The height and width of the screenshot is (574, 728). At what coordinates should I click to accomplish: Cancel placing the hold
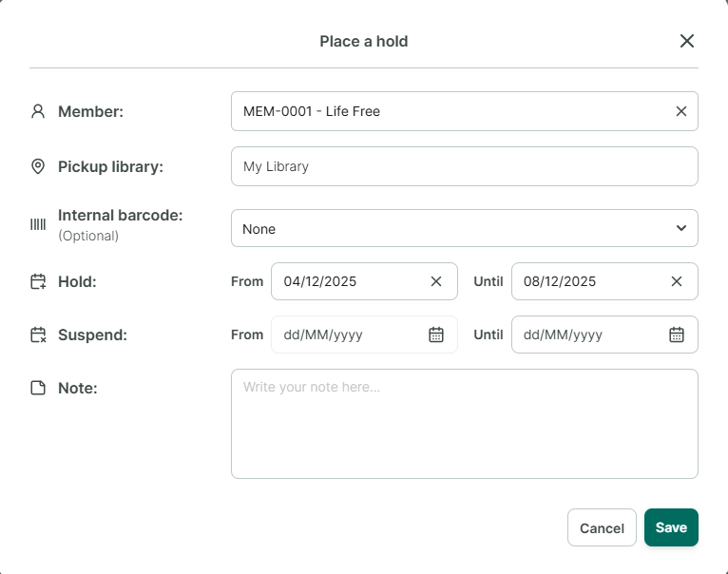(x=602, y=527)
